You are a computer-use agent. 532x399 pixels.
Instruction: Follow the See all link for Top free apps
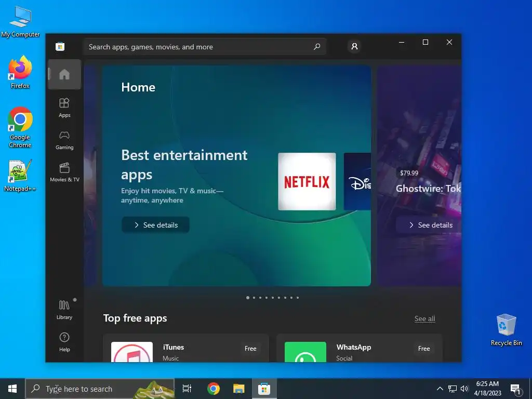coord(425,318)
